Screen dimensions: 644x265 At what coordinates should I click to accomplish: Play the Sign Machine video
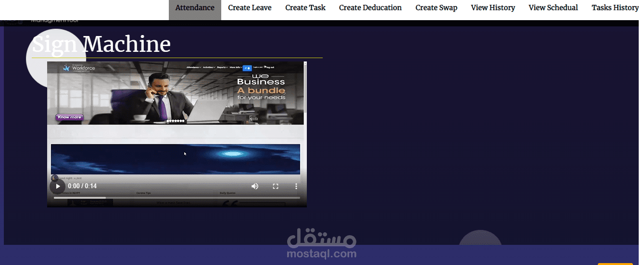pyautogui.click(x=58, y=186)
